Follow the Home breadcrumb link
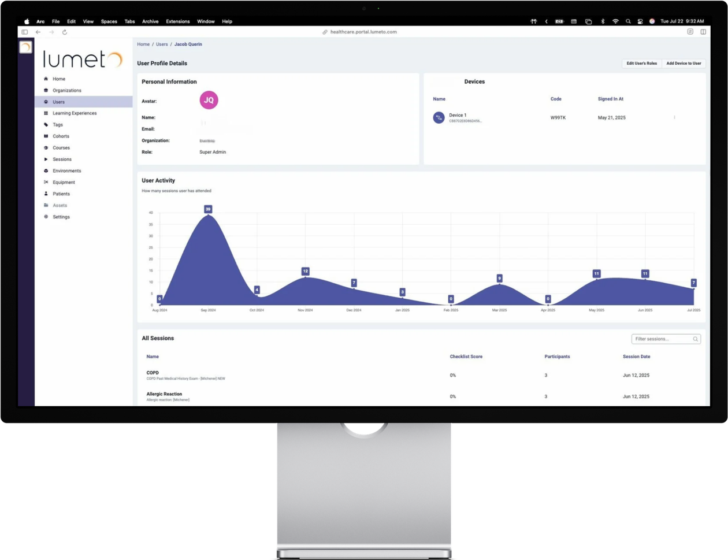The image size is (728, 560). click(x=143, y=44)
